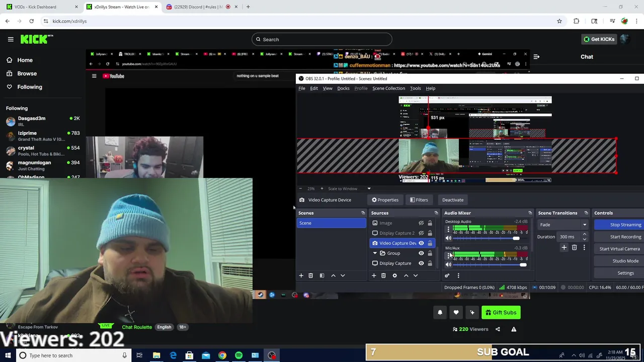Undock the Audio Mixer panel icon
644x362 pixels.
tap(530, 213)
